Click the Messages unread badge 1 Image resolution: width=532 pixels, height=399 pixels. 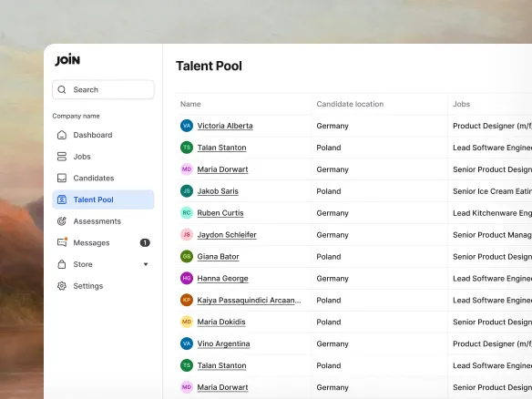pyautogui.click(x=145, y=242)
